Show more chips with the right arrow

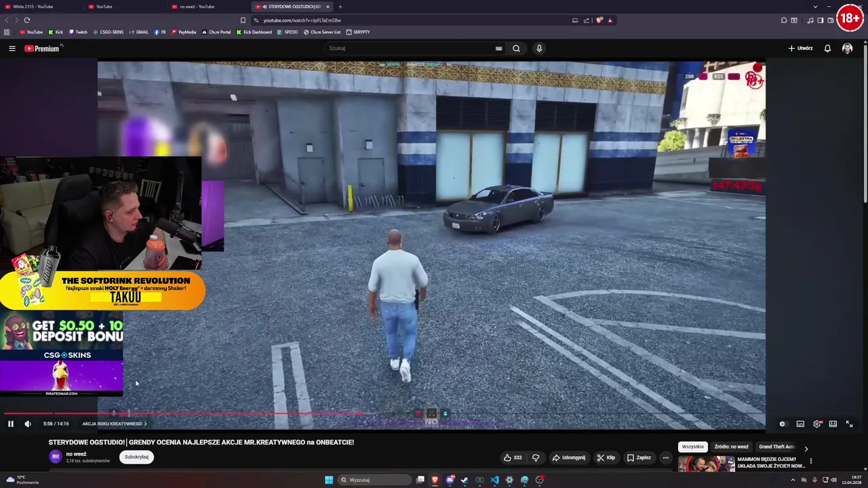806,448
